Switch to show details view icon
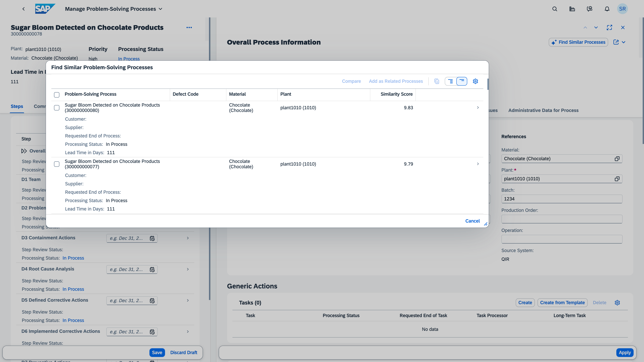 [x=450, y=81]
